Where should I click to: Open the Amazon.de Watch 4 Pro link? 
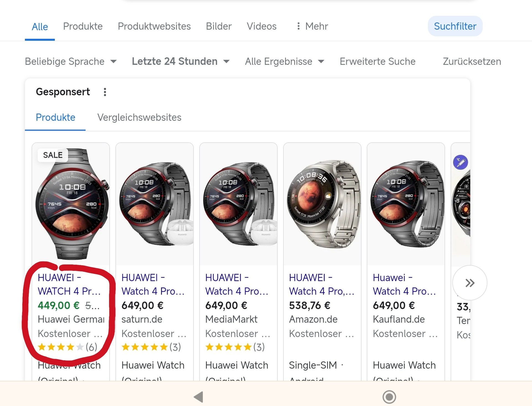(322, 284)
